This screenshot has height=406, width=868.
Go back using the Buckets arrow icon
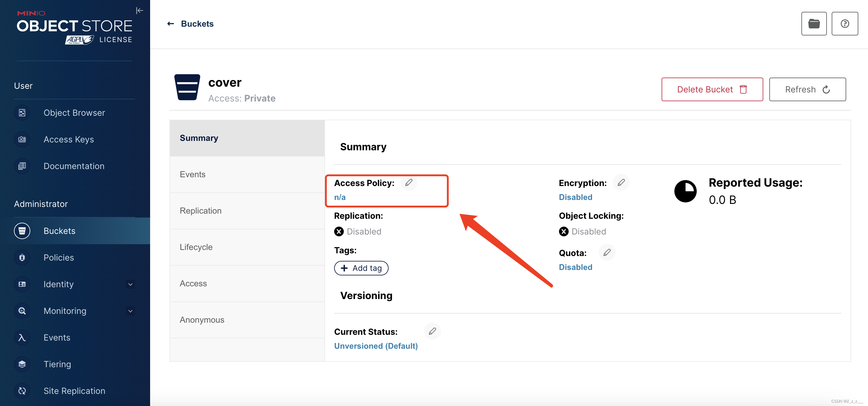(171, 24)
